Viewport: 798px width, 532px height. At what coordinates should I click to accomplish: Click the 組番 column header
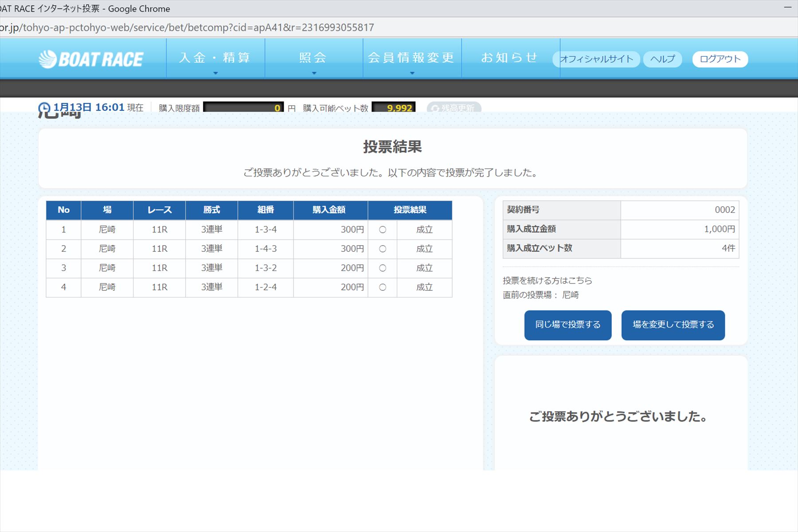[x=266, y=210]
